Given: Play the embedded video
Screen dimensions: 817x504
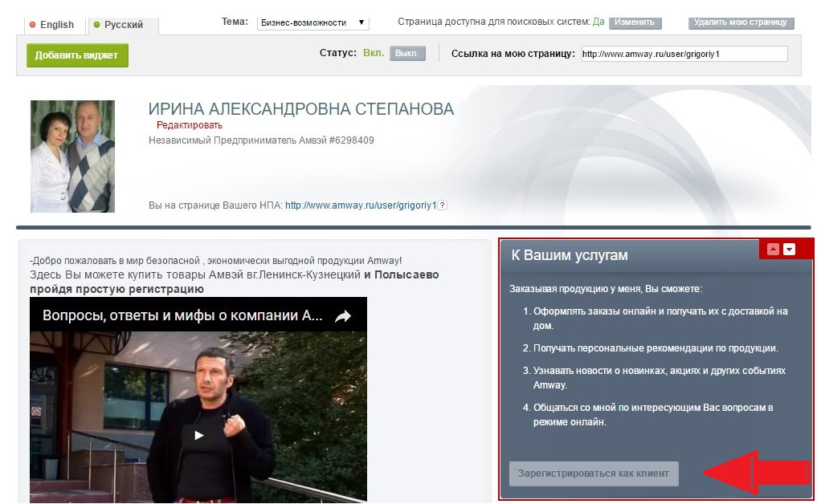Looking at the screenshot, I should 198,435.
